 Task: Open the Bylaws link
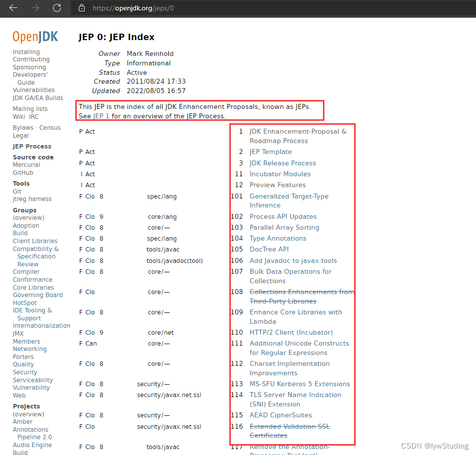point(23,128)
